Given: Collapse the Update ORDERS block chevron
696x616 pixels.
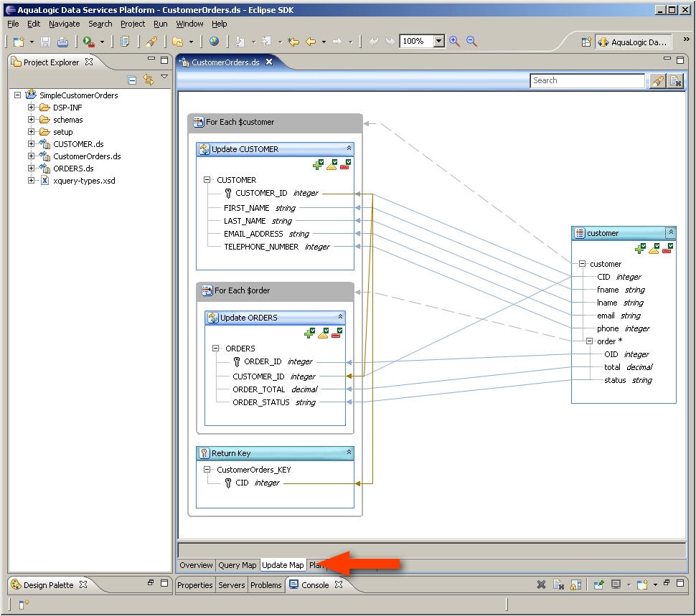Looking at the screenshot, I should pos(340,317).
